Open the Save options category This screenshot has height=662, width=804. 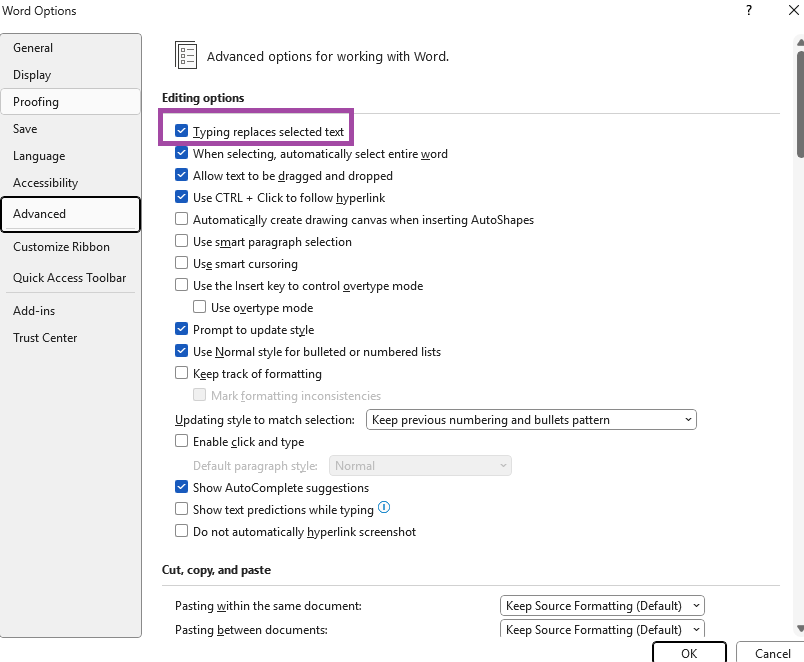pyautogui.click(x=71, y=129)
